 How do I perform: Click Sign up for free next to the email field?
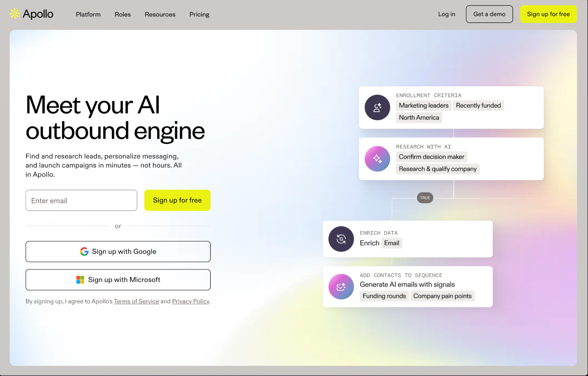(177, 200)
